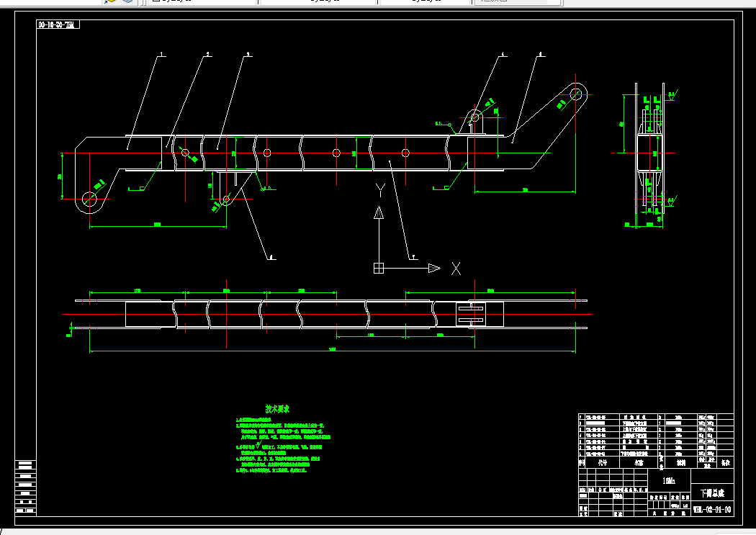The width and height of the screenshot is (756, 535).
Task: Click the 代号 column header in the parts list
Action: click(x=603, y=462)
